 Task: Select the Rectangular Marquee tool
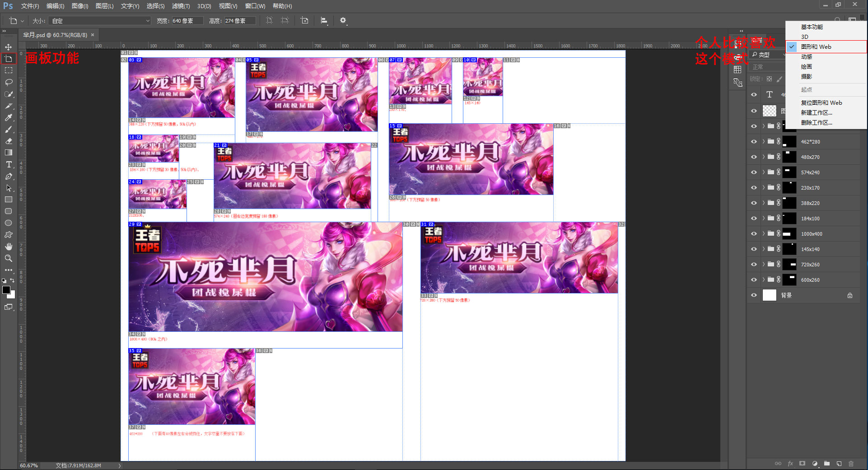point(9,70)
